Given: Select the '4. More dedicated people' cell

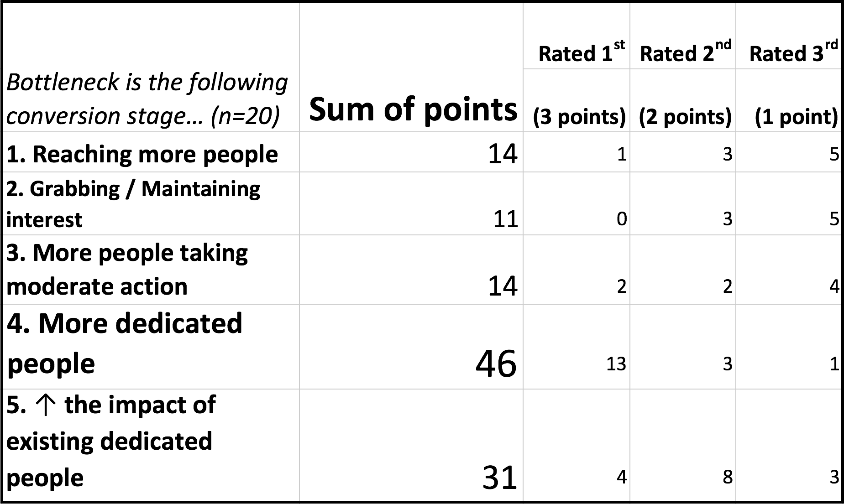Looking at the screenshot, I should pyautogui.click(x=151, y=347).
